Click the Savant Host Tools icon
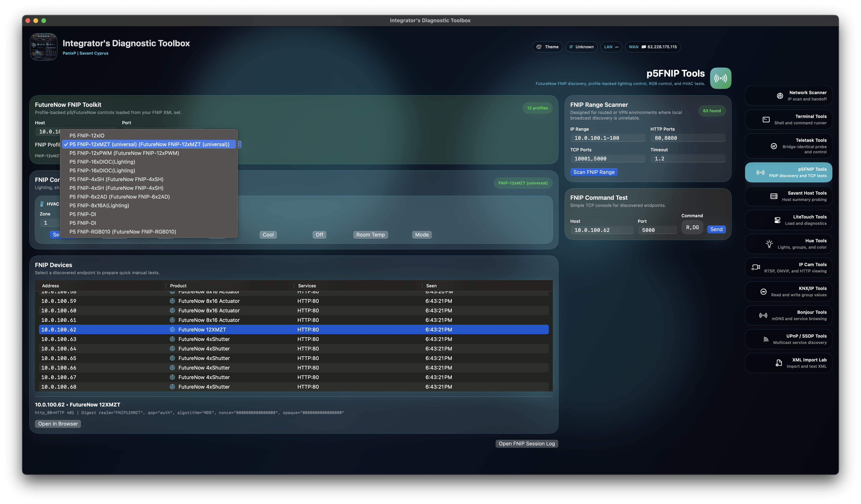861x504 pixels. [774, 196]
